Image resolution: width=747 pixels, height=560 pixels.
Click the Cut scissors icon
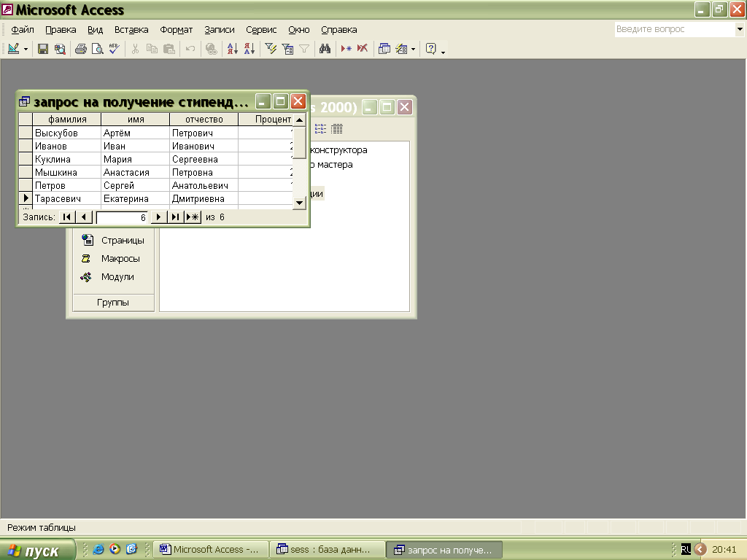(135, 49)
